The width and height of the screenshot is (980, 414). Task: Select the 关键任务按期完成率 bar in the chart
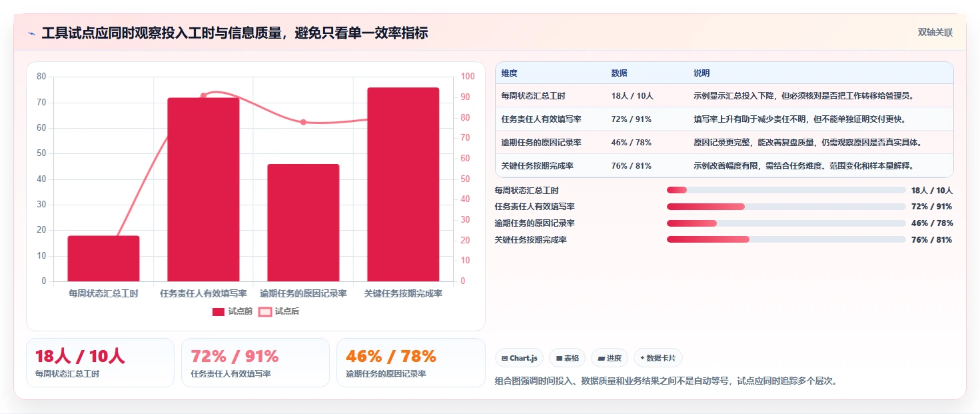coord(403,185)
